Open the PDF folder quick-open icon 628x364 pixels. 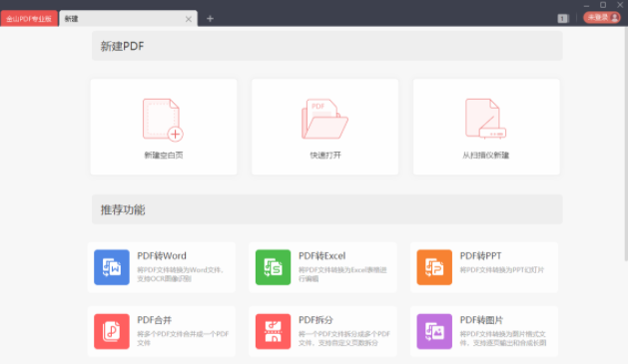click(x=324, y=119)
